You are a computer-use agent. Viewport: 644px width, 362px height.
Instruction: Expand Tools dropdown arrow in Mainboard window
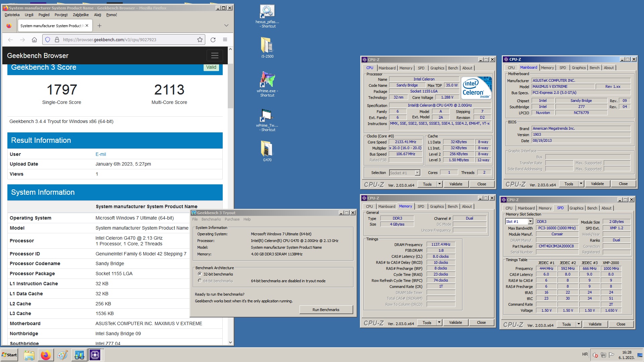[x=581, y=184]
